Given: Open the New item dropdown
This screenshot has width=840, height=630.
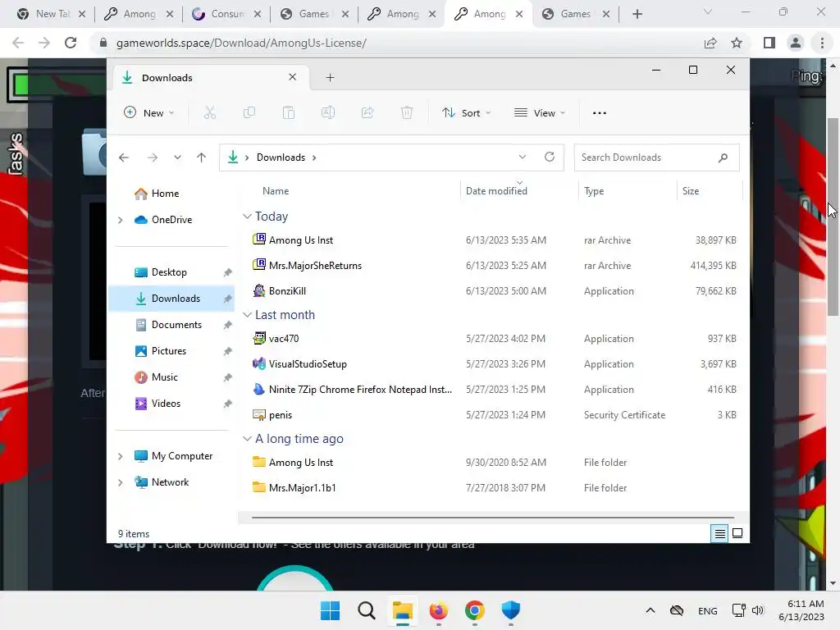Looking at the screenshot, I should pyautogui.click(x=148, y=113).
